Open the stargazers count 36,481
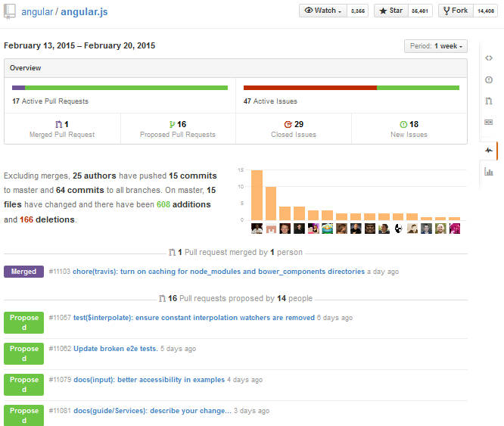 point(420,11)
